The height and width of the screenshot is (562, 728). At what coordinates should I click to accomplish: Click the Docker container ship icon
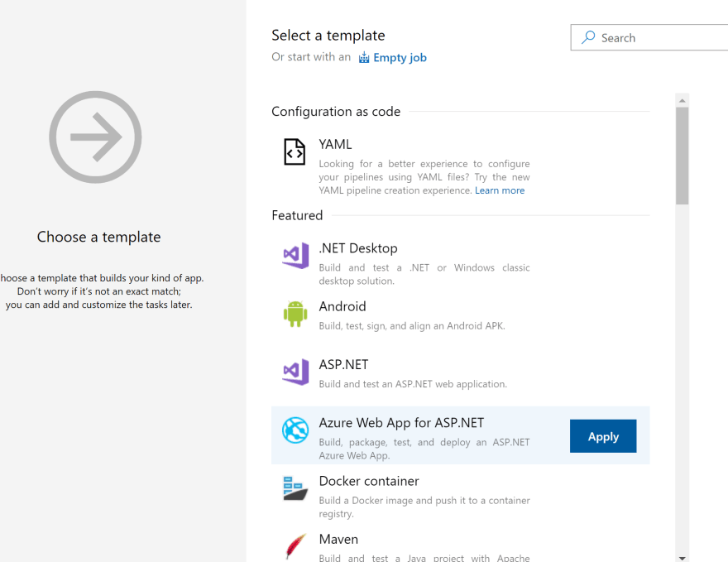click(x=295, y=488)
